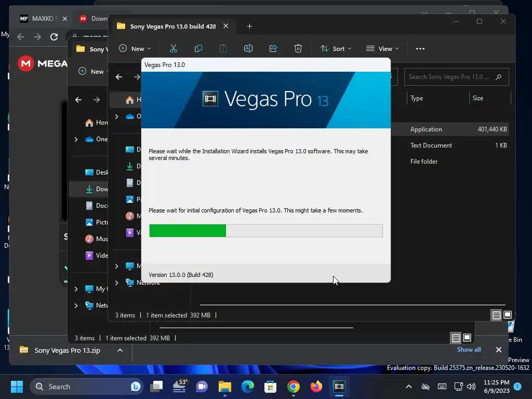Expand the Network tree node in front Explorer
The width and height of the screenshot is (532, 399).
[x=117, y=283]
